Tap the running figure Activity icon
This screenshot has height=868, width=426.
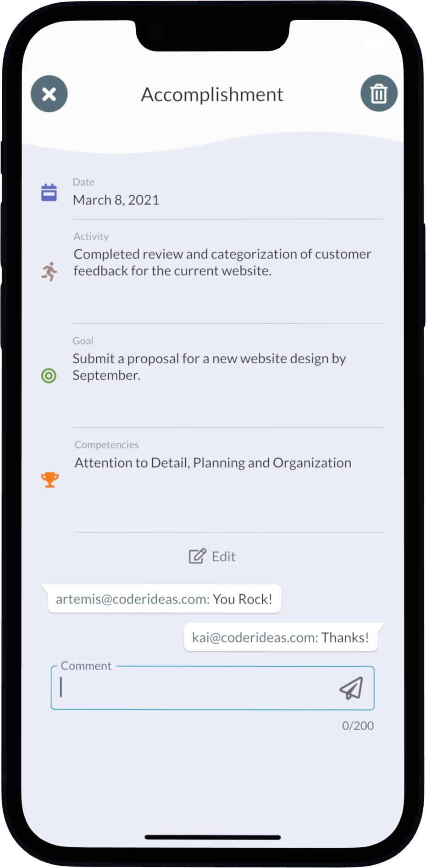49,271
